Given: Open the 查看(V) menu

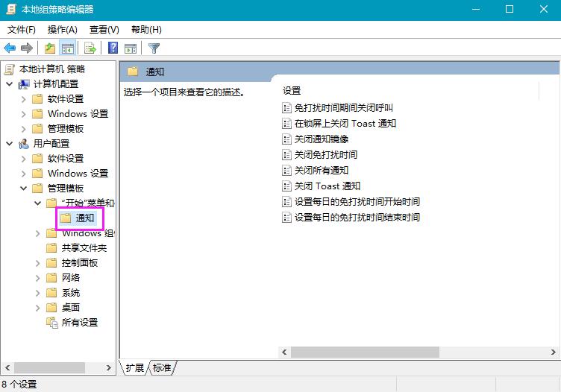Looking at the screenshot, I should coord(104,30).
